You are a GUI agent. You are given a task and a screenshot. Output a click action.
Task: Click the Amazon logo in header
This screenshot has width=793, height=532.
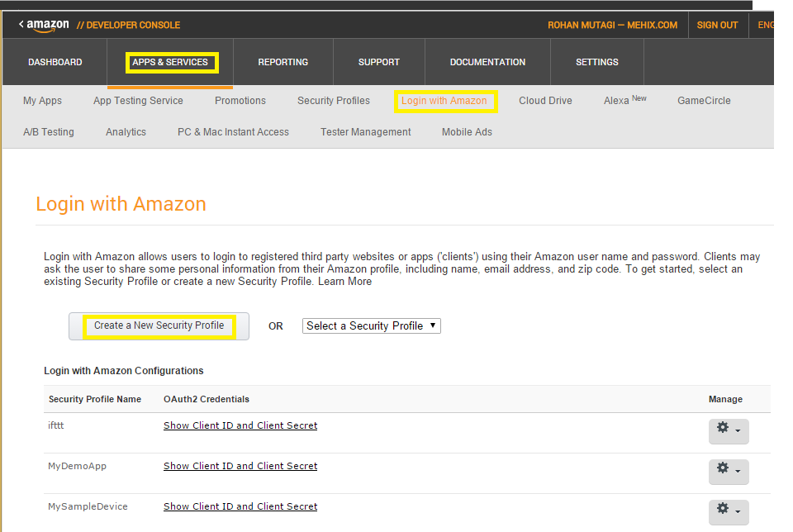45,25
